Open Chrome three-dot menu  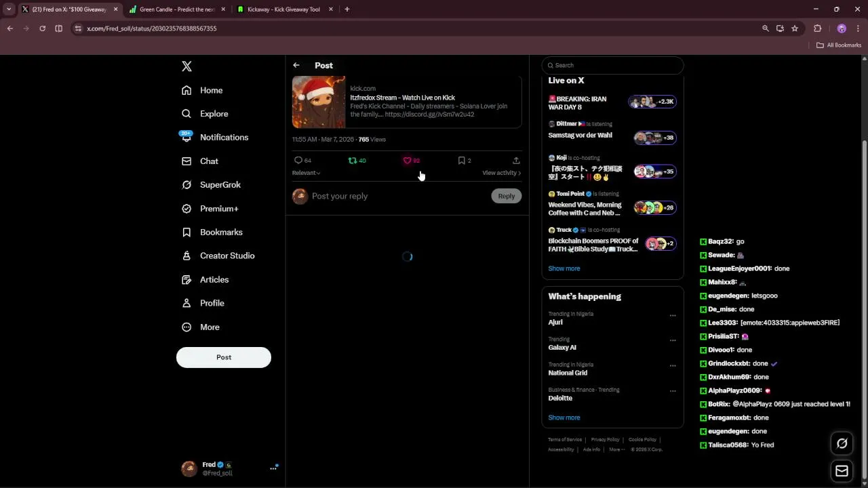(858, 28)
